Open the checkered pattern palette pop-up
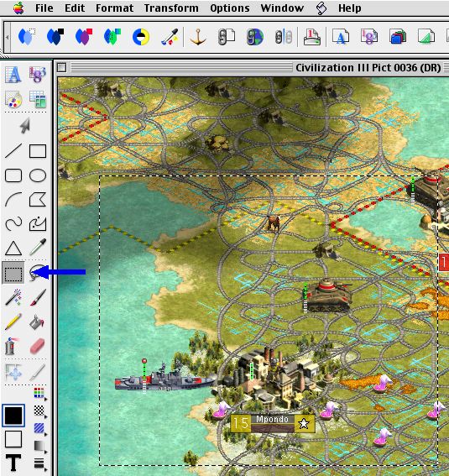The image size is (449, 476). click(40, 411)
